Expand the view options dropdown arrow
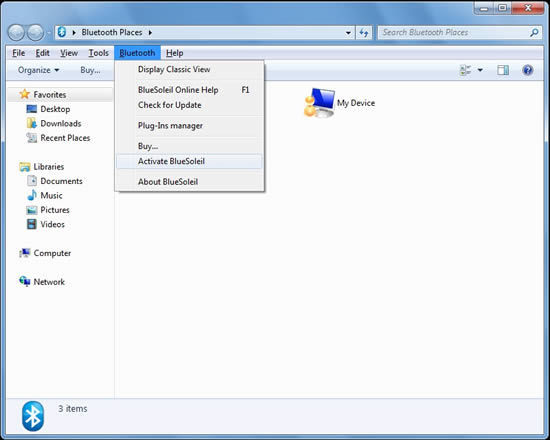 pyautogui.click(x=480, y=70)
